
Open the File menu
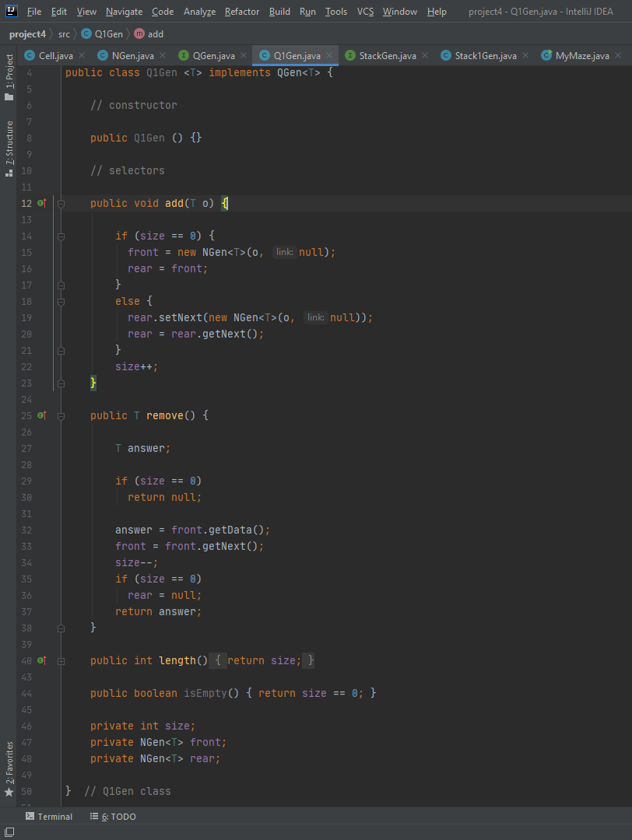coord(34,11)
